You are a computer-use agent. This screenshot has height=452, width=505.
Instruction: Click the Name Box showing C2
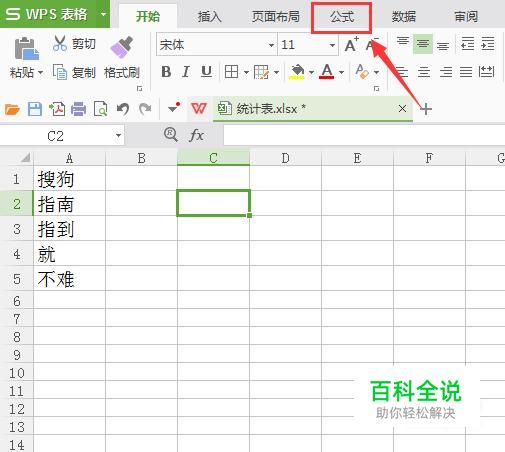point(55,136)
